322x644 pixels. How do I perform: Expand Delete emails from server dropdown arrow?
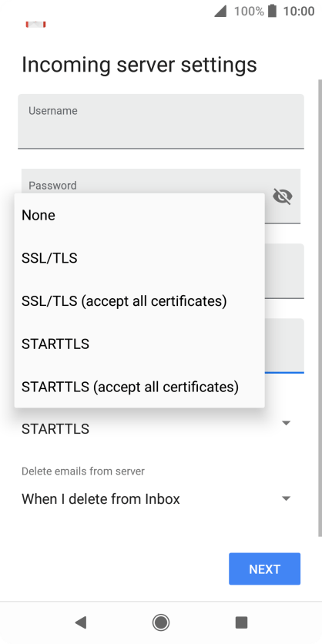click(x=287, y=498)
